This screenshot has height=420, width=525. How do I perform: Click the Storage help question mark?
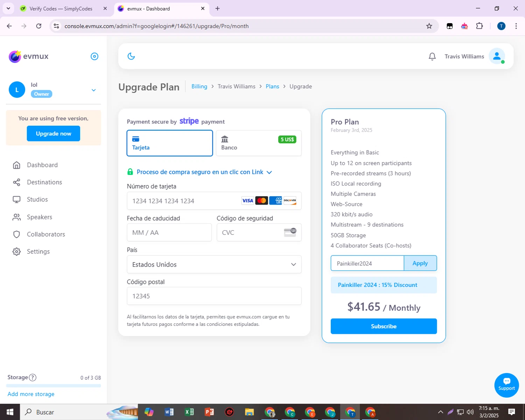coord(33,377)
